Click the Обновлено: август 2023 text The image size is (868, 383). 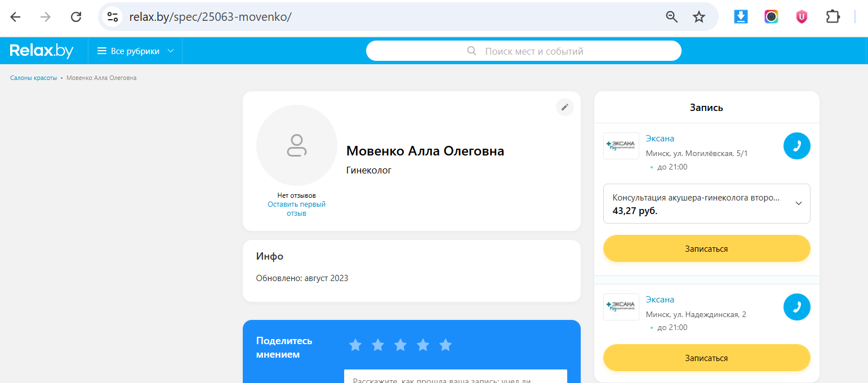(302, 278)
